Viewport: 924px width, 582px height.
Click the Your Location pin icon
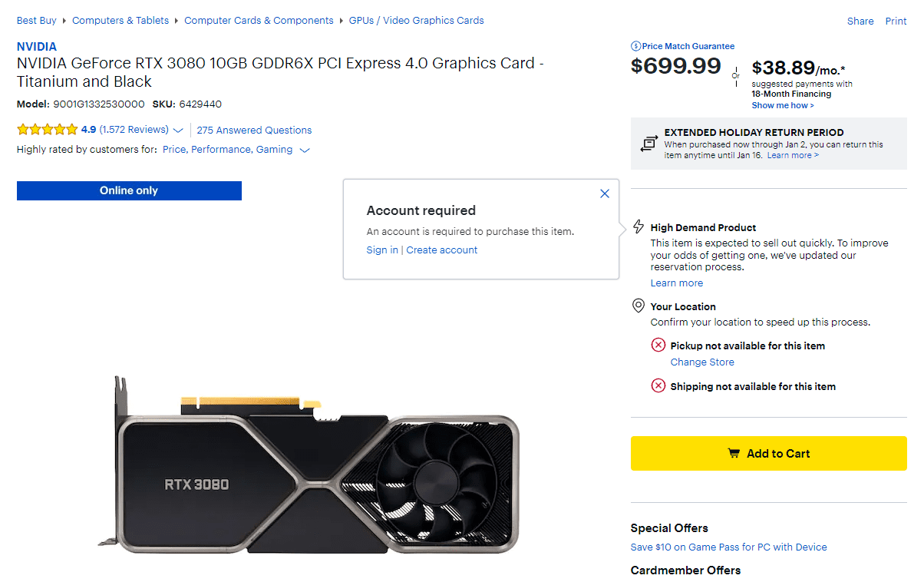(639, 306)
